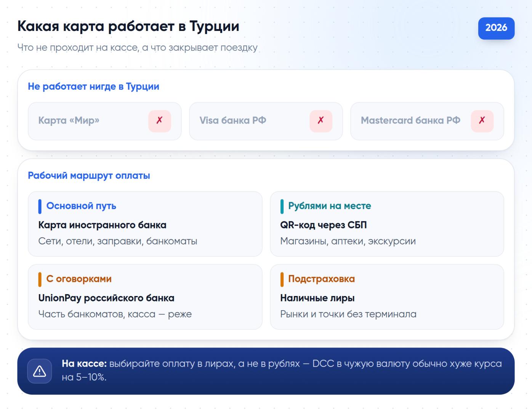The width and height of the screenshot is (532, 412).
Task: Click the red X icon next to Карта «Мир»
Action: click(160, 121)
